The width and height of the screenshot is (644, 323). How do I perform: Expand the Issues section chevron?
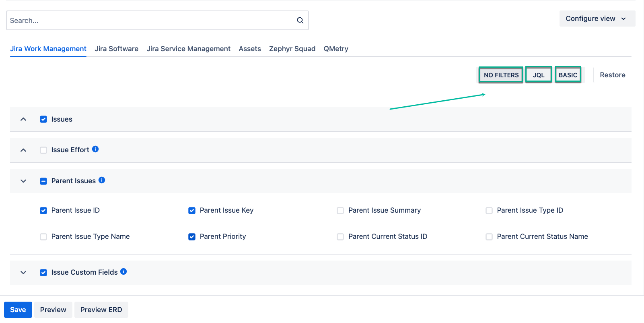pyautogui.click(x=23, y=119)
